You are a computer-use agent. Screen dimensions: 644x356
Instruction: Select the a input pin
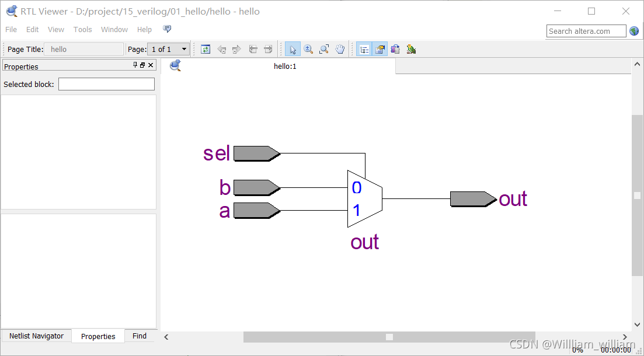click(x=257, y=210)
